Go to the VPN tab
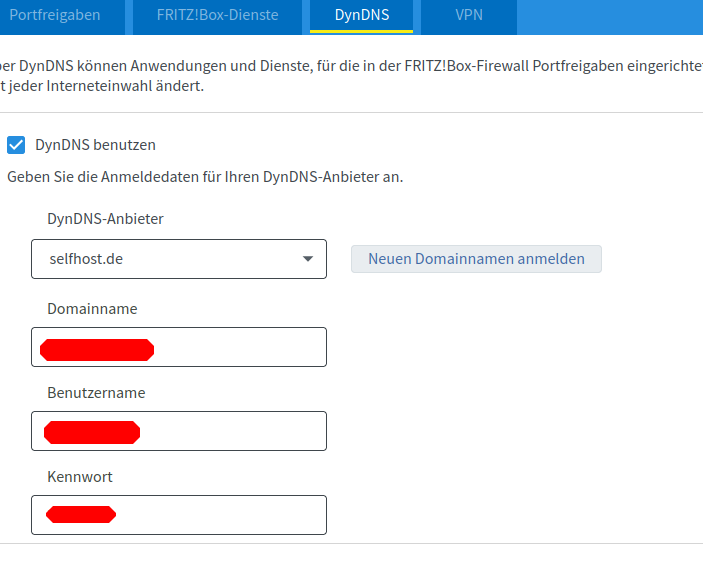Screen dimensions: 703x585 point(469,16)
